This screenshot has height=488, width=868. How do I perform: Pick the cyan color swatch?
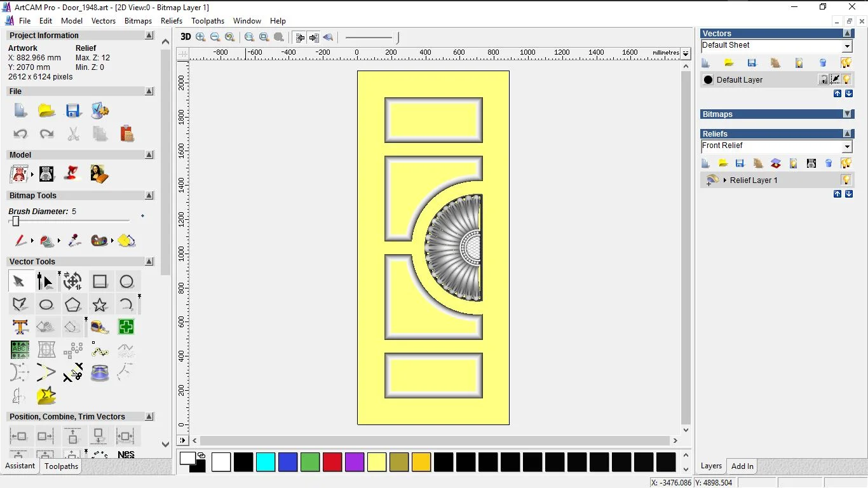click(x=266, y=462)
